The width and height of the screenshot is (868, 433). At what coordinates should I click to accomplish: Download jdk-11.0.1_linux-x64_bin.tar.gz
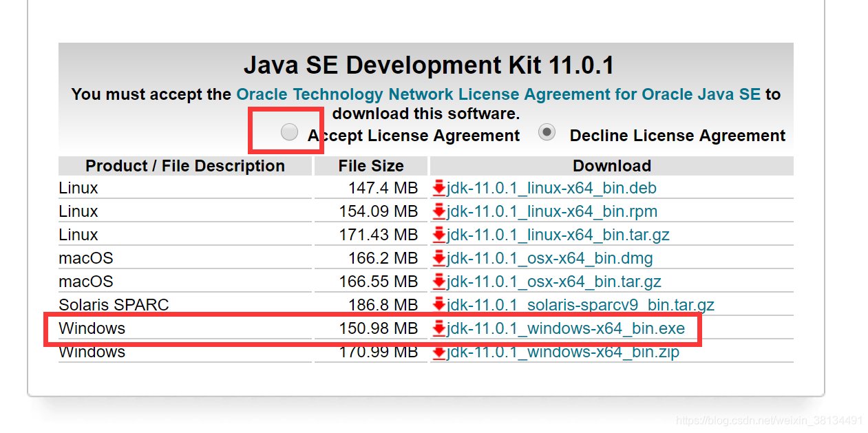[558, 235]
